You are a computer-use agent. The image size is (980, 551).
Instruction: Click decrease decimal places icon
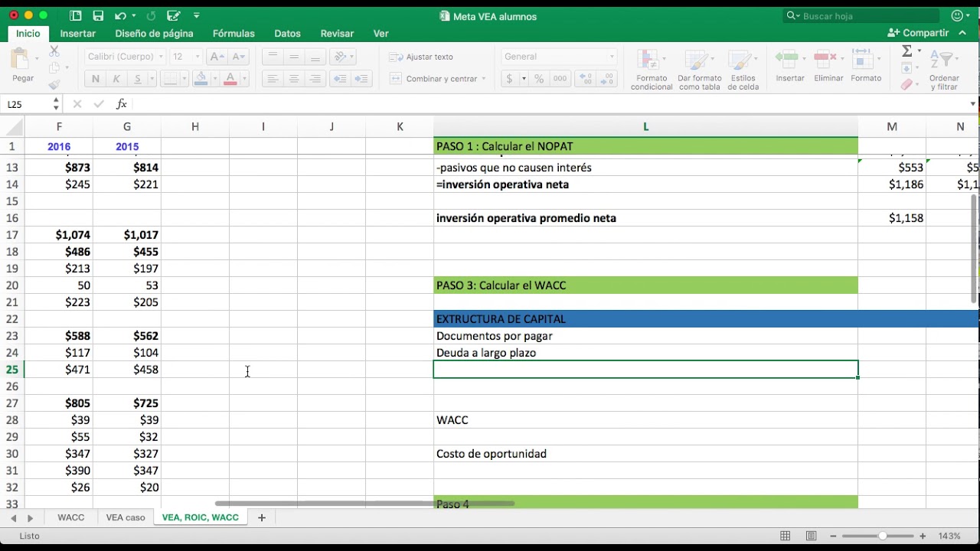tap(607, 79)
